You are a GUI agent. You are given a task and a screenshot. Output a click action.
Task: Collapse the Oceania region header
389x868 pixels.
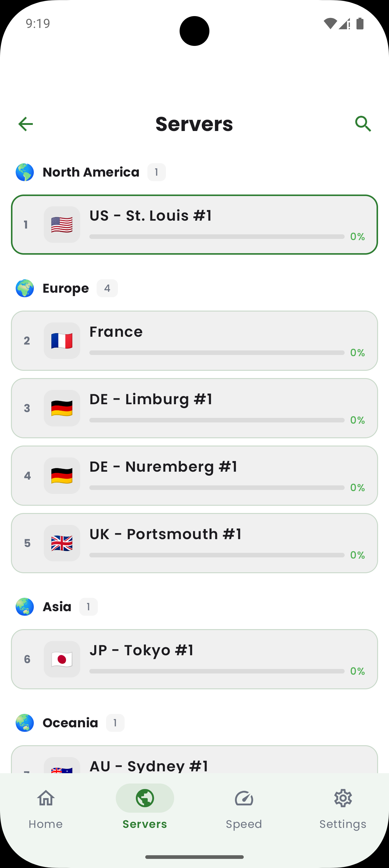71,723
